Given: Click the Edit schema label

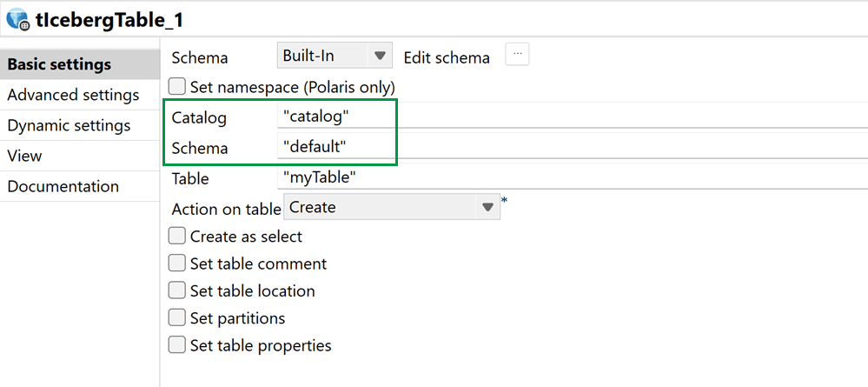Looking at the screenshot, I should [x=447, y=57].
